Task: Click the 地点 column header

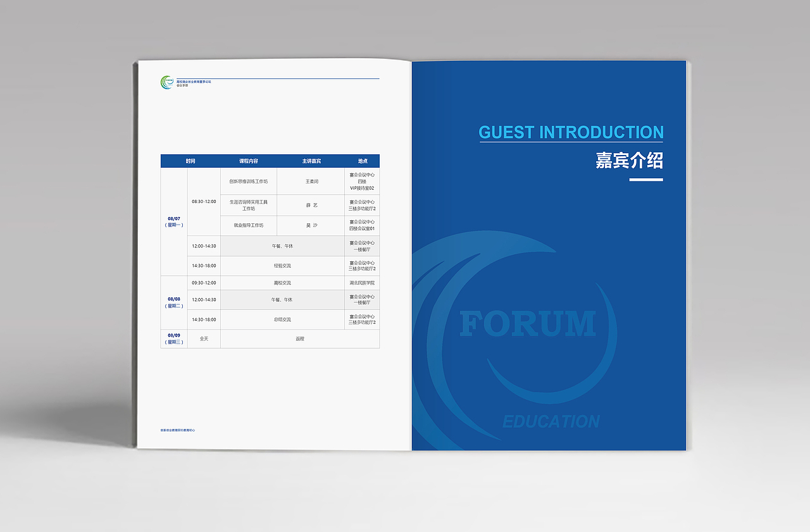Action: coord(363,161)
